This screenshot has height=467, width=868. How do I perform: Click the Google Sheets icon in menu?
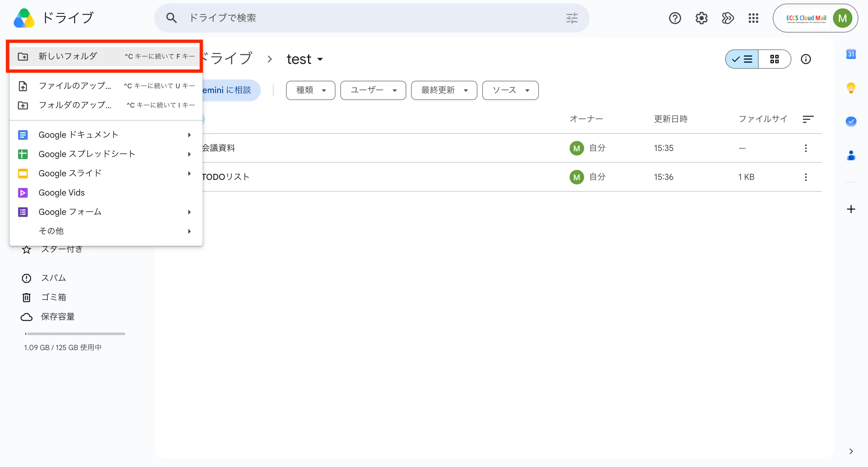pos(23,154)
